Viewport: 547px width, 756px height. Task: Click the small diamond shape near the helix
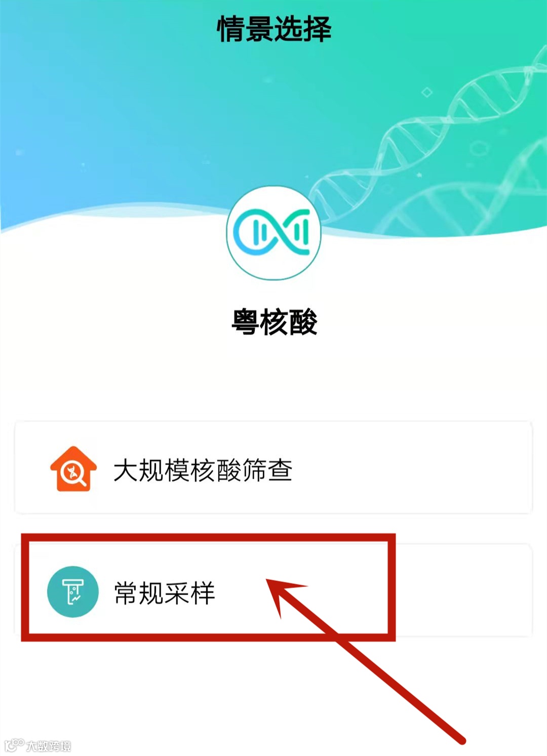[427, 92]
